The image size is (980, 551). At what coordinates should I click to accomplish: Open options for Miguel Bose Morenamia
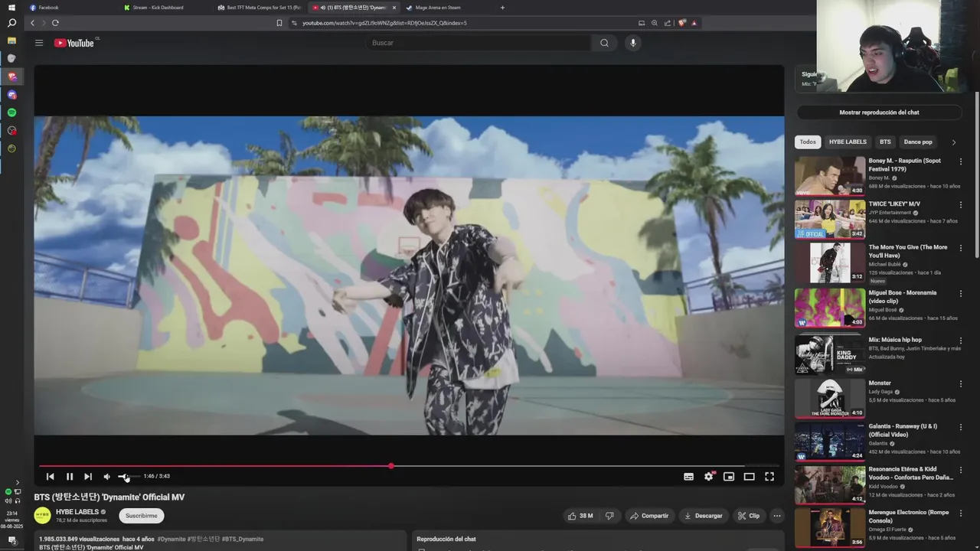point(960,294)
